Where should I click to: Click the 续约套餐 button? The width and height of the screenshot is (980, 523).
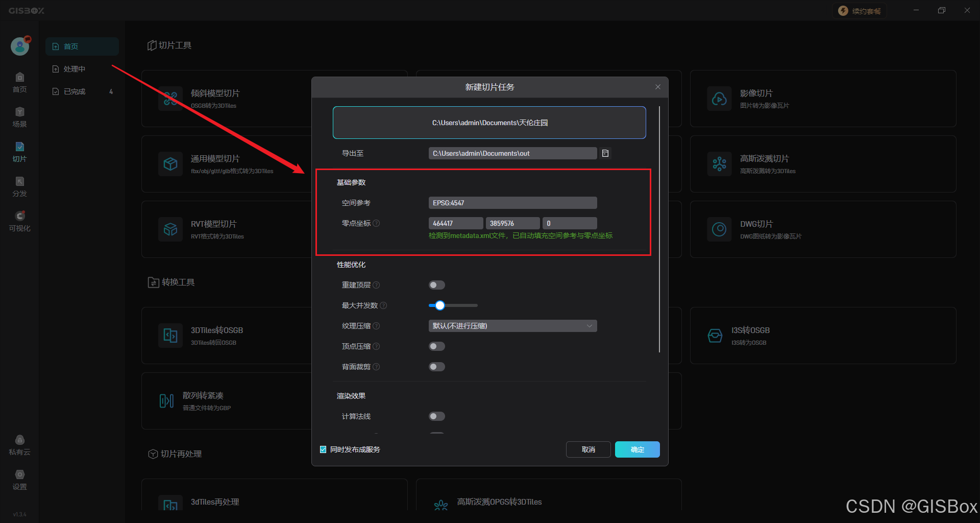point(860,11)
